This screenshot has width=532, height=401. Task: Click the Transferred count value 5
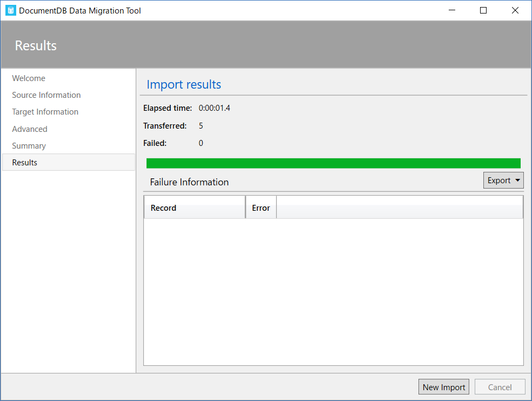pyautogui.click(x=201, y=126)
